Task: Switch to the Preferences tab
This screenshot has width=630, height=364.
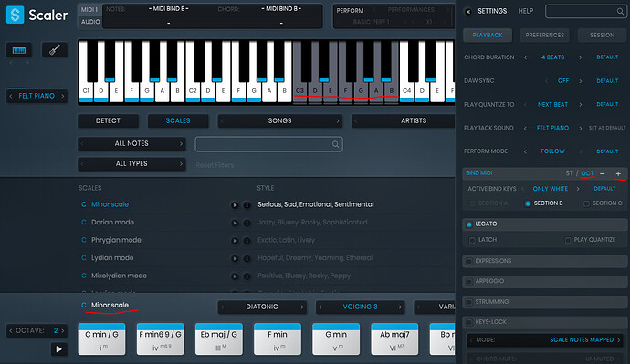Action: click(544, 36)
